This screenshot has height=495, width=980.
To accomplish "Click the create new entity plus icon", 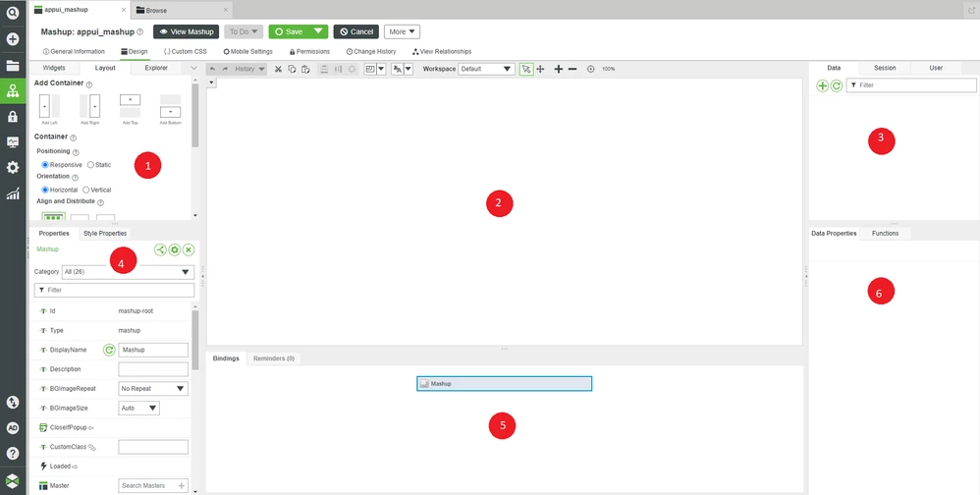I will click(x=13, y=39).
